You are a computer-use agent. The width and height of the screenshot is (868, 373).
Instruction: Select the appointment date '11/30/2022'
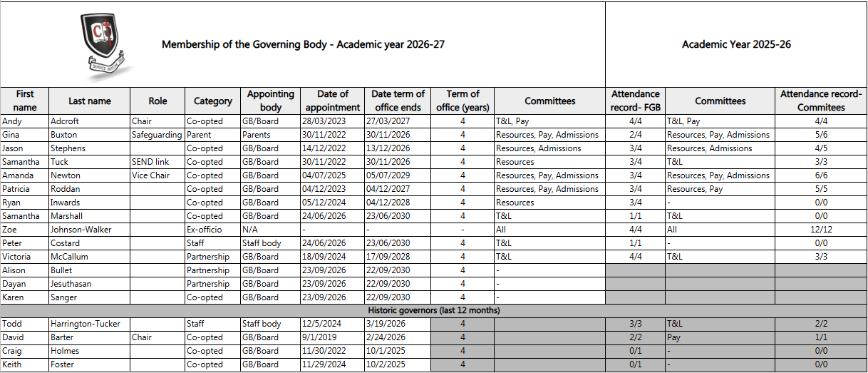point(332,351)
